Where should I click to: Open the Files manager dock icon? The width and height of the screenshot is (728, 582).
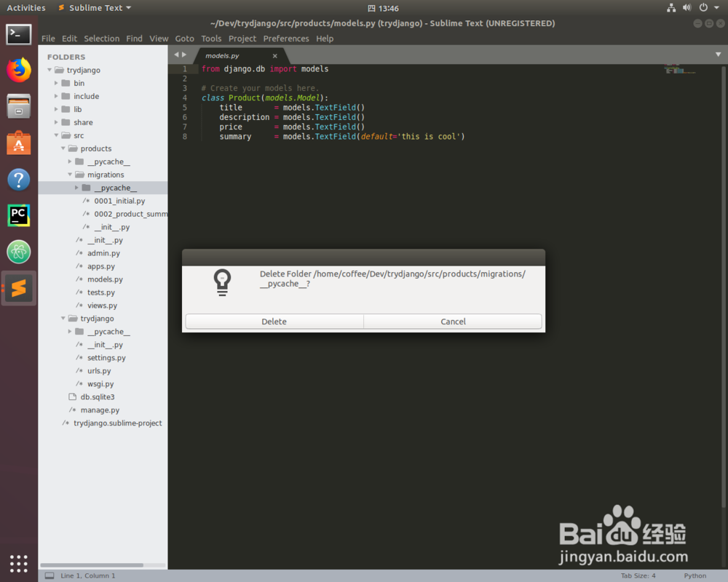[x=19, y=106]
